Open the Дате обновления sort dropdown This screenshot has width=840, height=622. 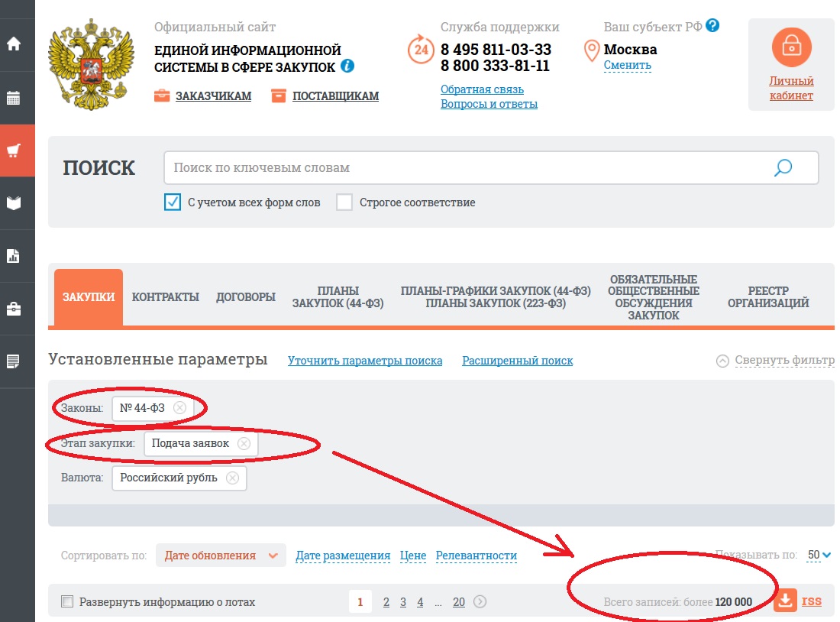coord(221,556)
